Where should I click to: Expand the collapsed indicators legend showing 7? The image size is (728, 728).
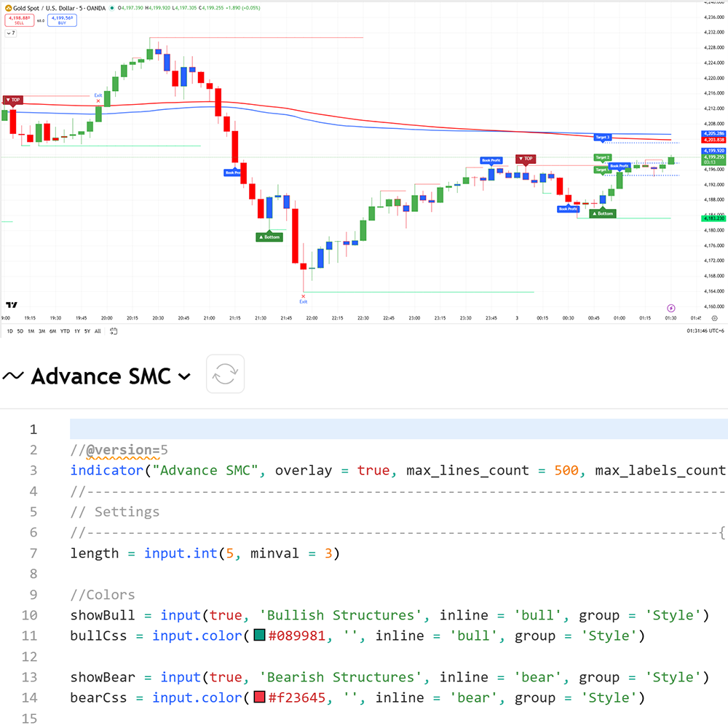click(9, 33)
